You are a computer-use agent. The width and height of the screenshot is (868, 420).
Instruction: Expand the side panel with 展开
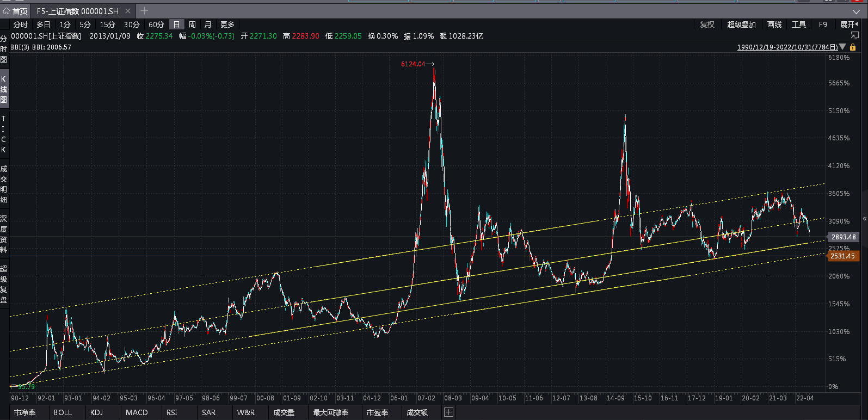[848, 24]
